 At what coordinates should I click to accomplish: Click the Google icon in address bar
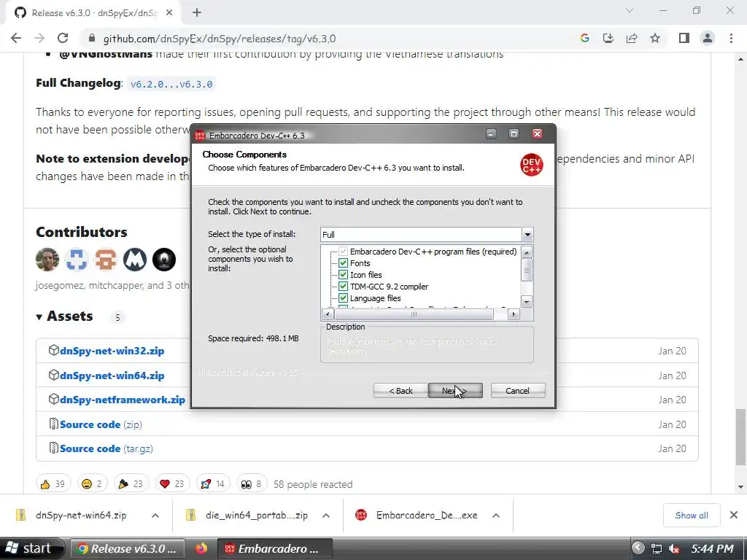(585, 38)
